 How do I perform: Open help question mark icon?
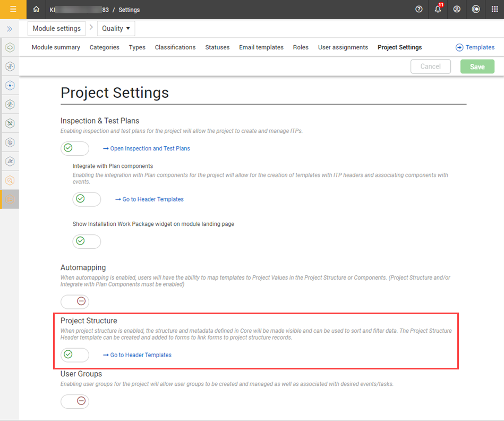tap(419, 9)
